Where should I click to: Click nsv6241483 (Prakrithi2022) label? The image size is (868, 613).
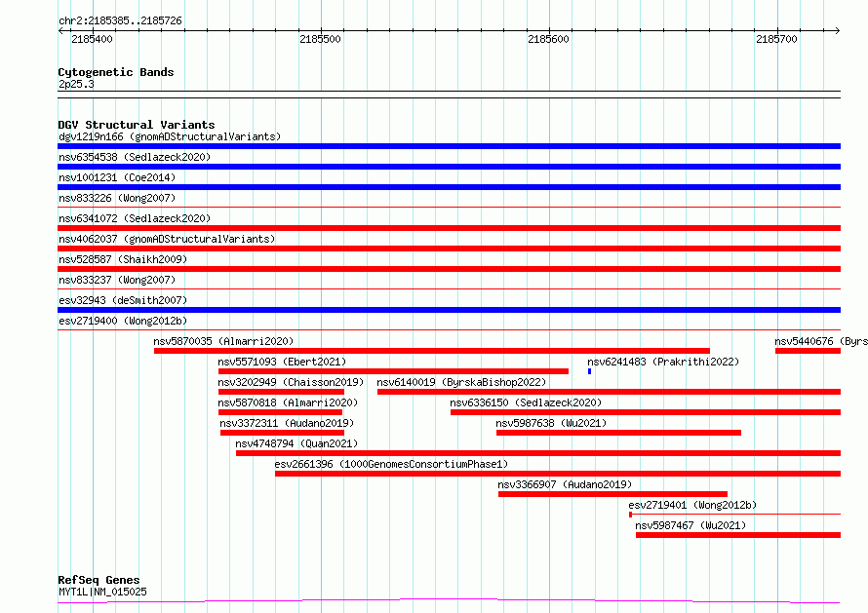pos(663,362)
